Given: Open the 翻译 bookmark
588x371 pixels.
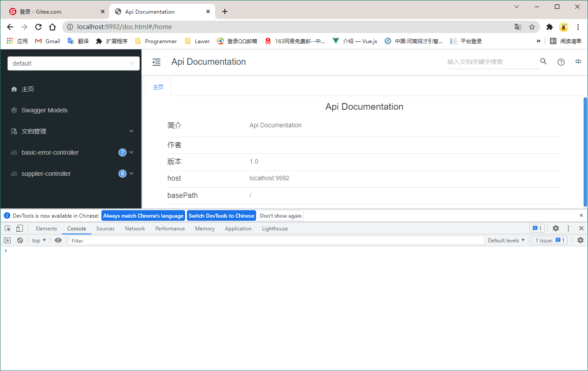Looking at the screenshot, I should coord(78,41).
